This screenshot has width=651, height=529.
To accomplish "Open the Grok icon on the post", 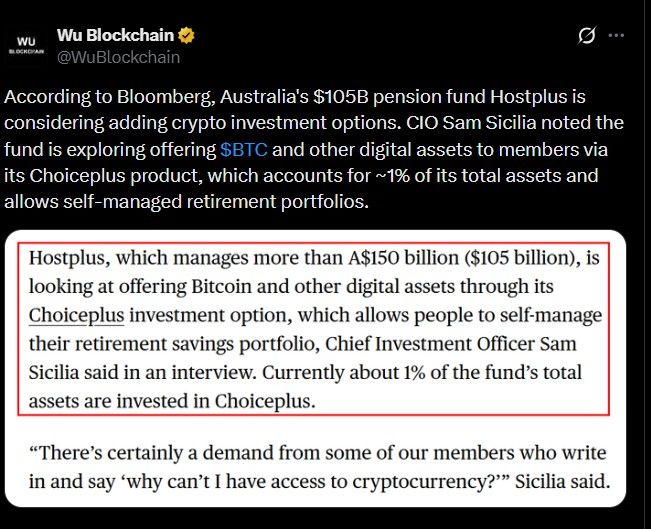I will [x=588, y=37].
